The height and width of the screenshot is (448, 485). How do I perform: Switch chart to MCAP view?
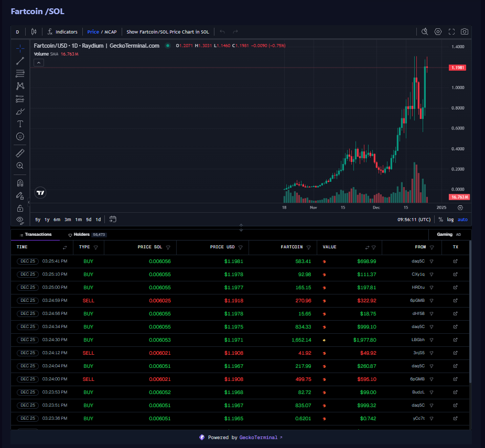pyautogui.click(x=111, y=32)
